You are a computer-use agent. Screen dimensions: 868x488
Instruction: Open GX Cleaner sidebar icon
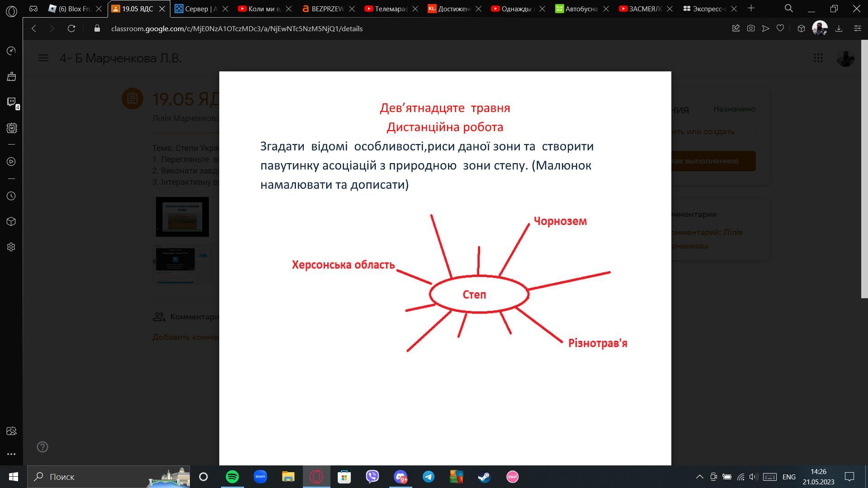pyautogui.click(x=11, y=76)
